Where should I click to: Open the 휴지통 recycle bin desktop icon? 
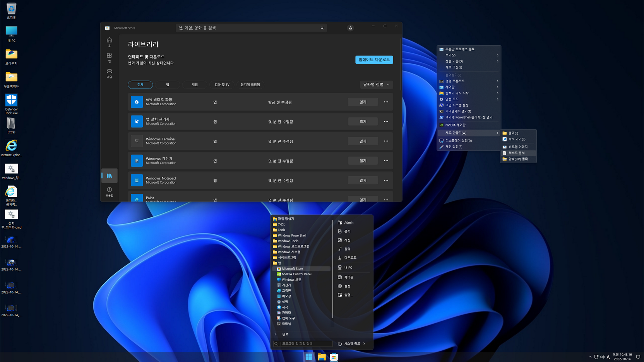click(11, 11)
